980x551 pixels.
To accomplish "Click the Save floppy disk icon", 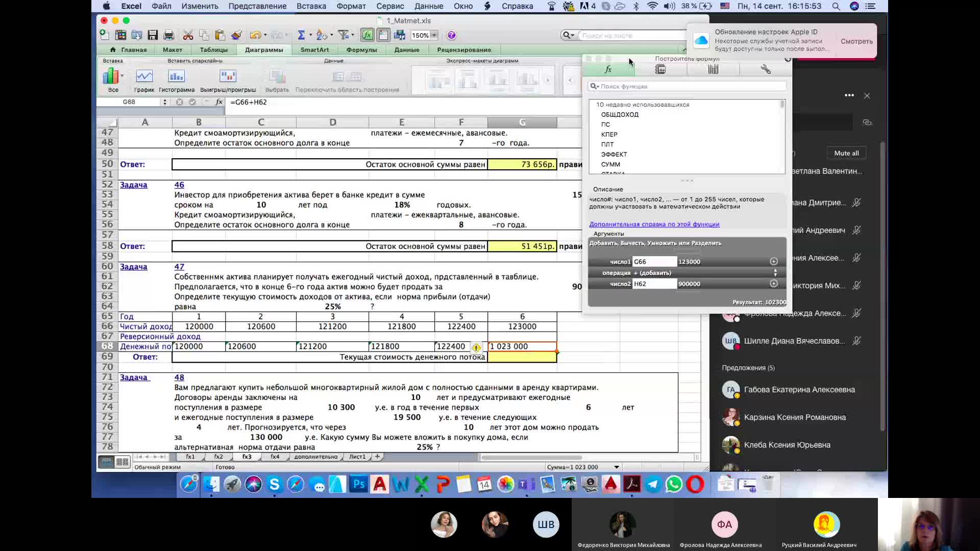I will pyautogui.click(x=153, y=35).
